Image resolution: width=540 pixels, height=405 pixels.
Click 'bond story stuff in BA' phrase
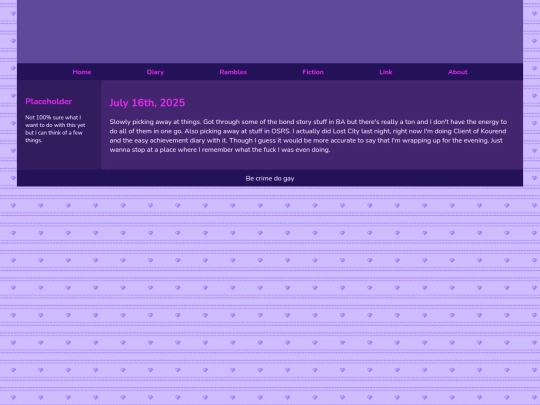tap(312, 122)
